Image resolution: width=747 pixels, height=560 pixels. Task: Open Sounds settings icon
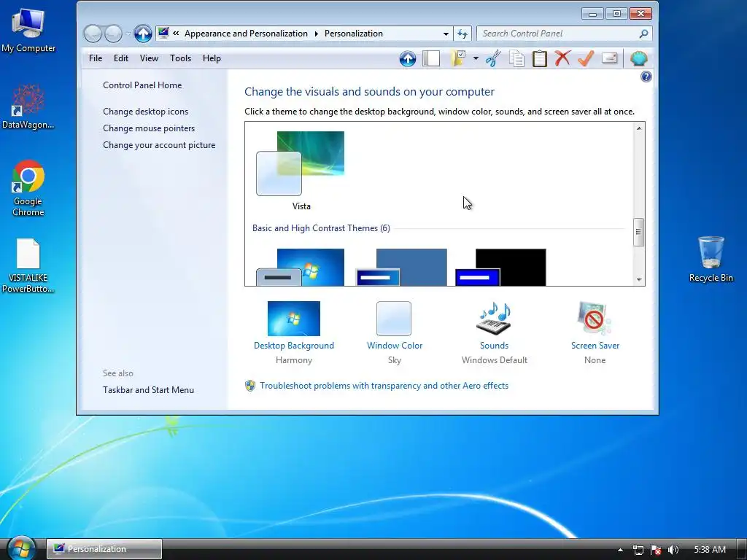(494, 319)
